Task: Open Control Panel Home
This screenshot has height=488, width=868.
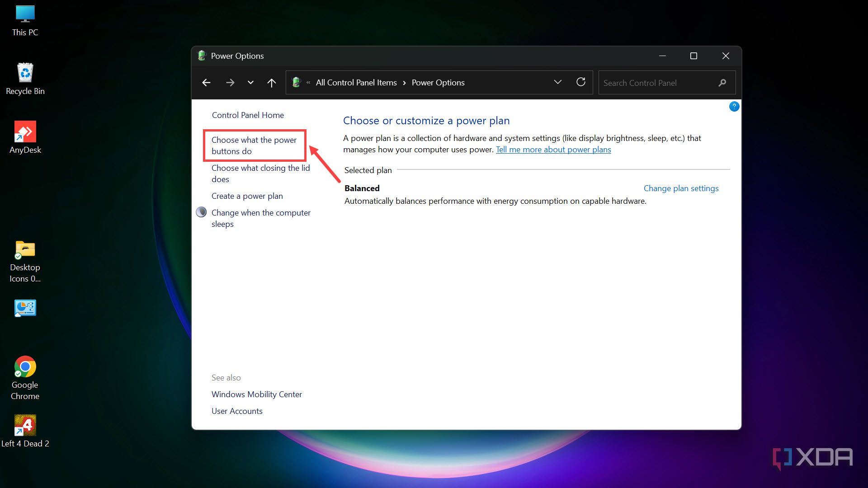Action: pos(248,115)
